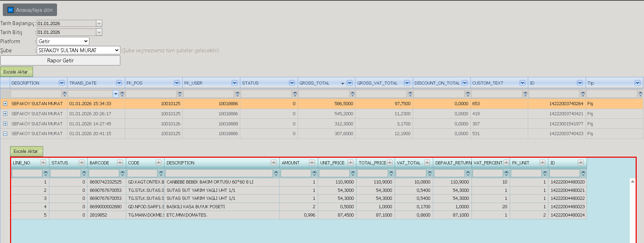
Task: Click Anasayfaya dön button
Action: click(x=30, y=10)
